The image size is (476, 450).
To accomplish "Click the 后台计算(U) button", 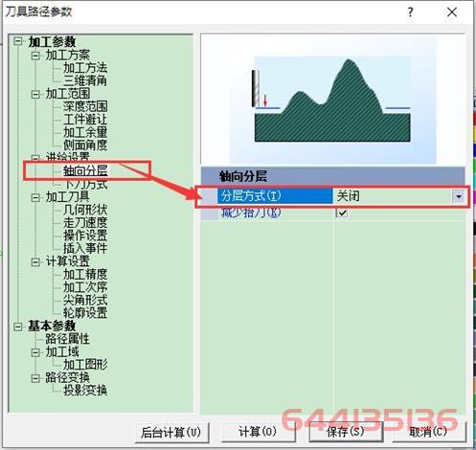I will click(171, 433).
